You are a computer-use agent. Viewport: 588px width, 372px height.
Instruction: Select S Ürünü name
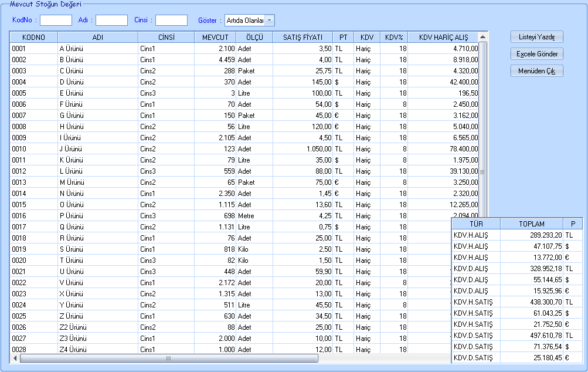[72, 249]
